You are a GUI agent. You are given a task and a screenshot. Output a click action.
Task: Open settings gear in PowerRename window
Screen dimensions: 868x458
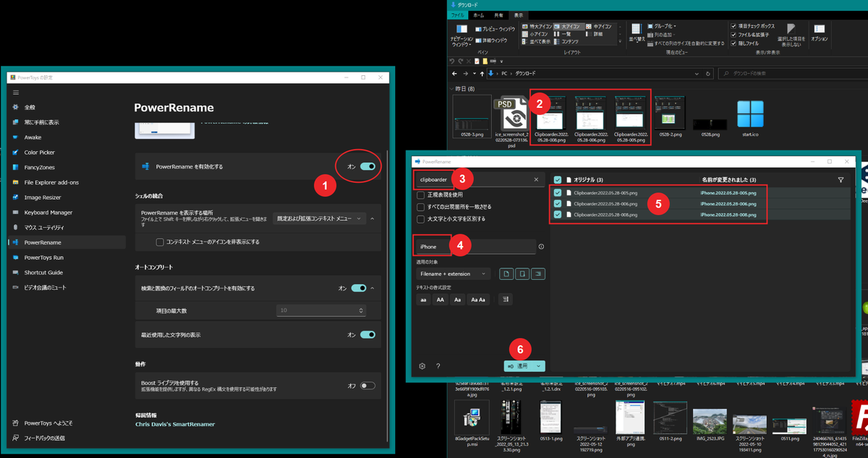coord(422,366)
